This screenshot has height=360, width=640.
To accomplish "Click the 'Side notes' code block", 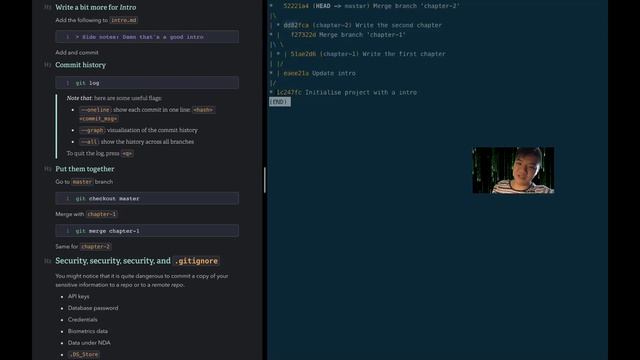I will click(147, 37).
